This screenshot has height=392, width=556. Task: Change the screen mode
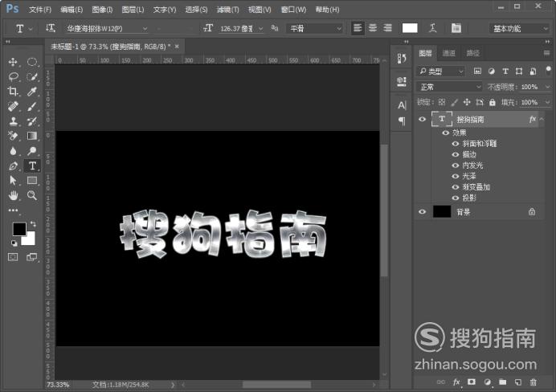(32, 257)
